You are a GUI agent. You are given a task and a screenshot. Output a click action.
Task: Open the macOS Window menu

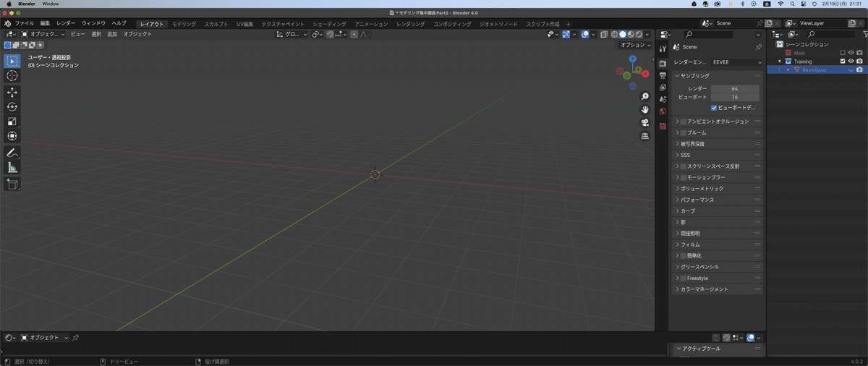point(51,4)
